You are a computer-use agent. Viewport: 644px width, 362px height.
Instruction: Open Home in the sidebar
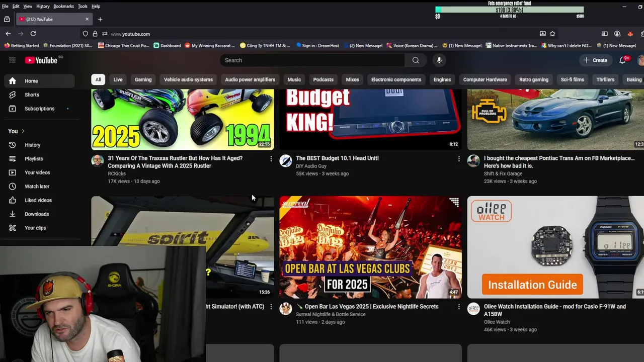(x=40, y=81)
